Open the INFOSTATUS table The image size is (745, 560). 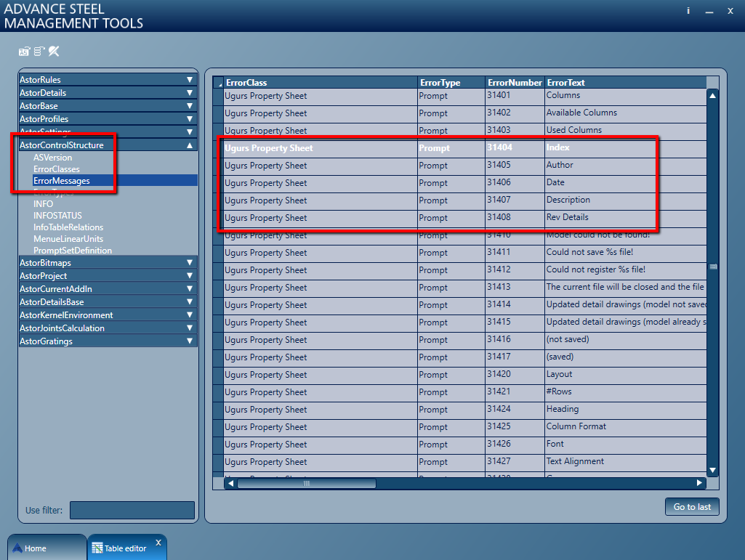[57, 216]
